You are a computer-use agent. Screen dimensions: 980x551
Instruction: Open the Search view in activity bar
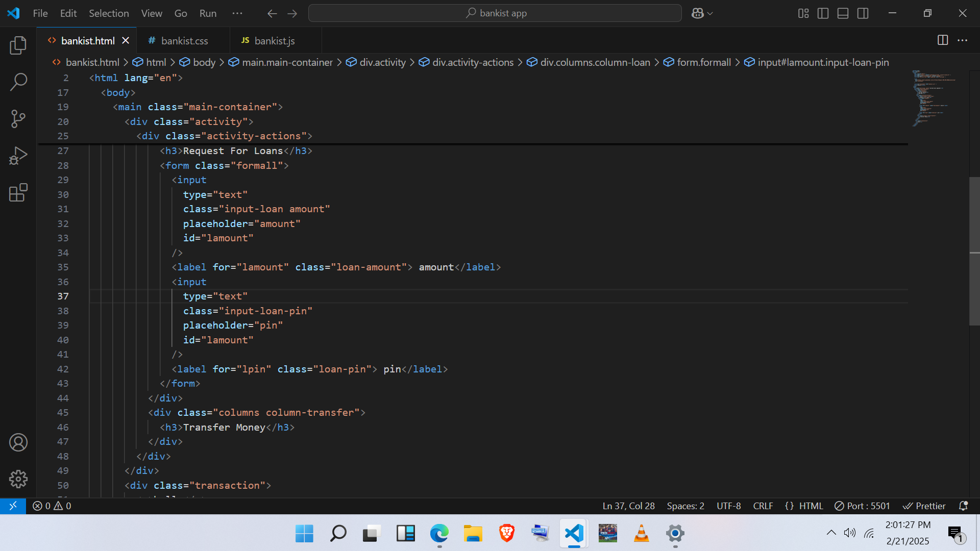[x=18, y=82]
